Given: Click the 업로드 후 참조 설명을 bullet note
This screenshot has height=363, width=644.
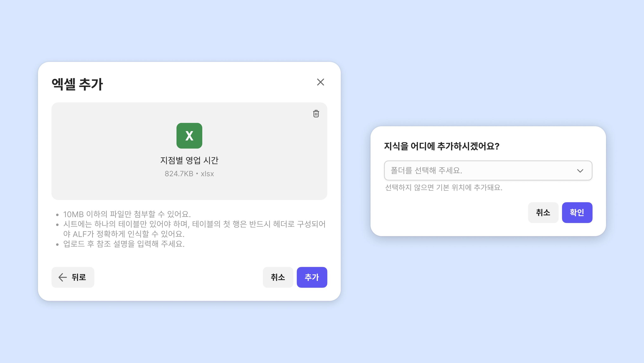Looking at the screenshot, I should click(124, 244).
